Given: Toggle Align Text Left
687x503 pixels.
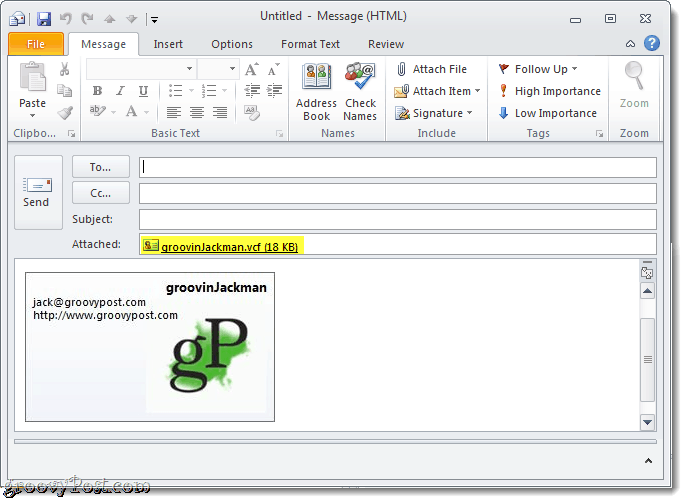Looking at the screenshot, I should click(174, 112).
